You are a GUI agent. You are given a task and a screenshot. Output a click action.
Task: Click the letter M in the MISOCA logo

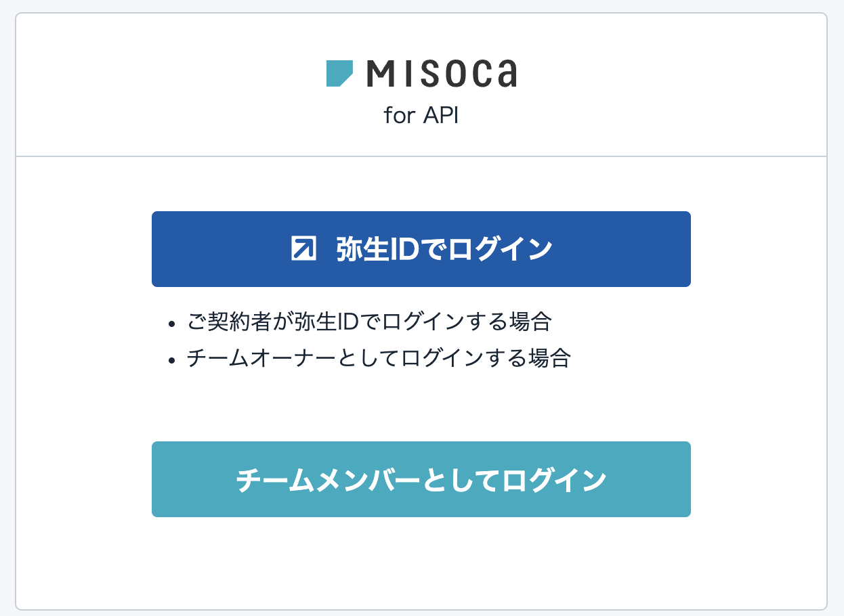click(381, 73)
